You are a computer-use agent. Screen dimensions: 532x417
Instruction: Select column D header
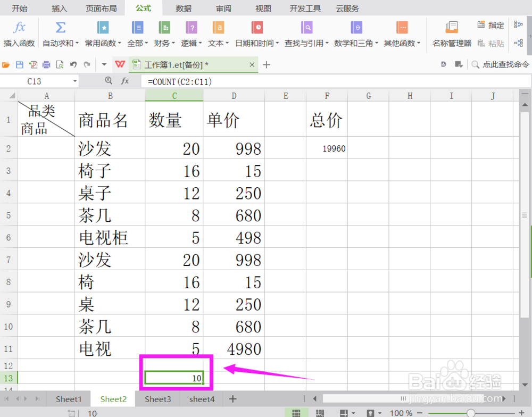(x=234, y=96)
